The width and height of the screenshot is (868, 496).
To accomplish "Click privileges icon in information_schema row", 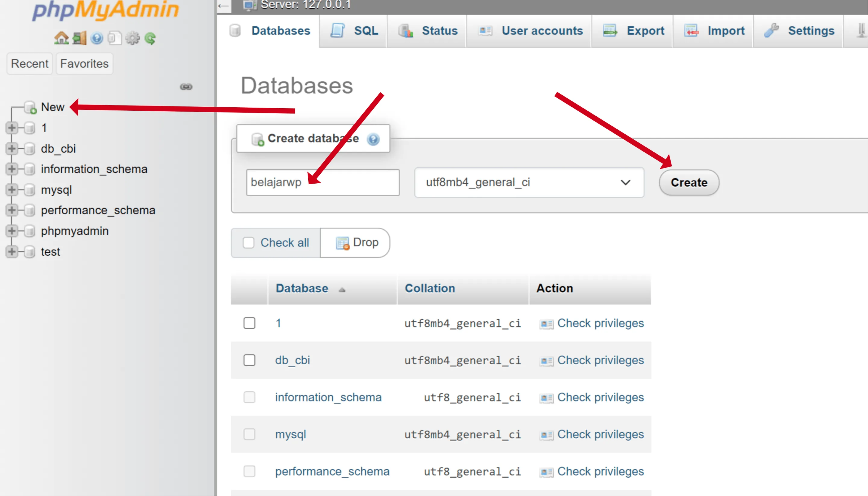I will [546, 398].
